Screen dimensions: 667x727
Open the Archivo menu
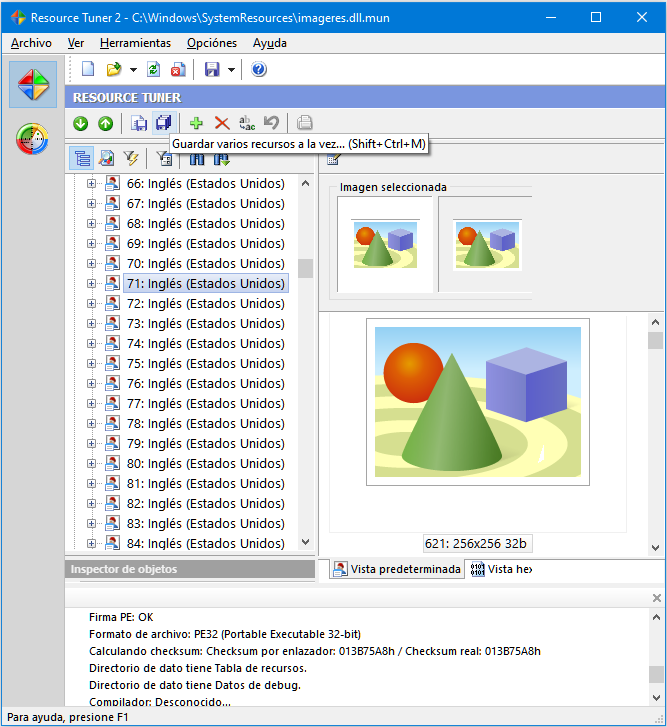31,43
